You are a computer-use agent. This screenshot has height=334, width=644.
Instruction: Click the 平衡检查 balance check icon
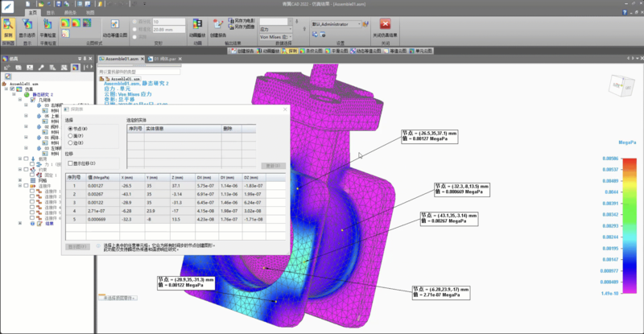click(47, 26)
